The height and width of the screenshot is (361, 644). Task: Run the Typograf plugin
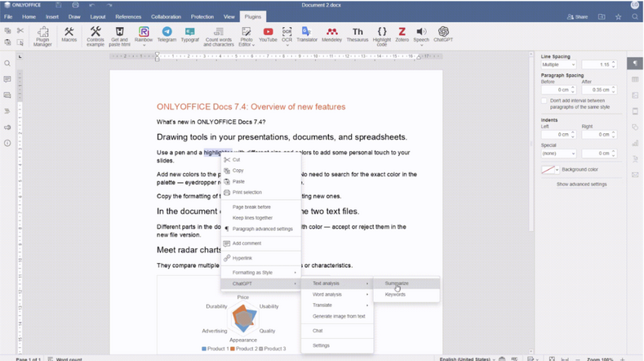coord(189,34)
